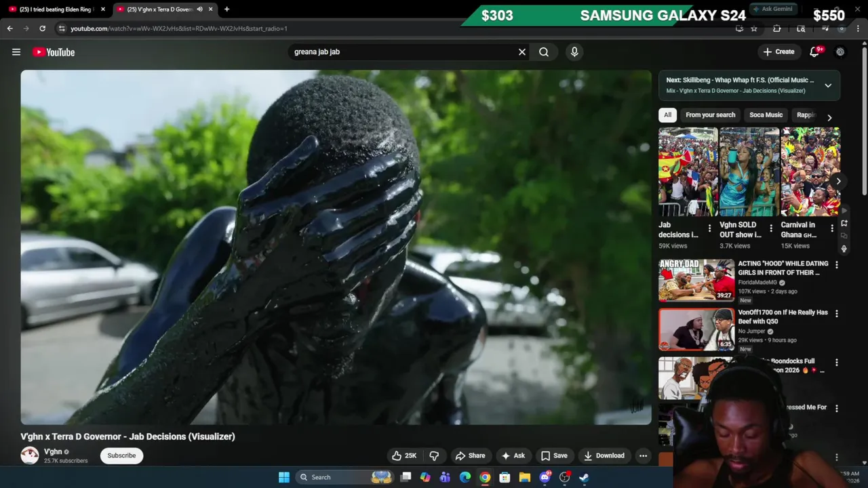Open options for VonOff1700 video
868x488 pixels.
pyautogui.click(x=836, y=314)
